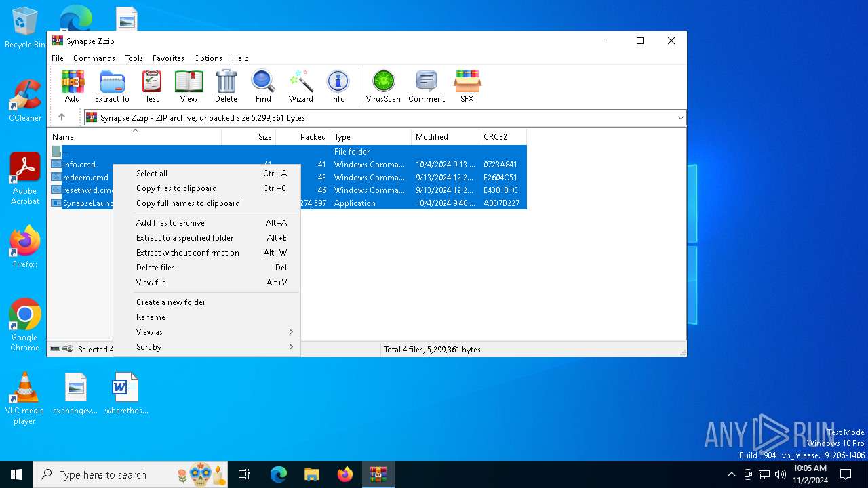Open the Tools menu
Screen dimensions: 868x488
click(134, 58)
